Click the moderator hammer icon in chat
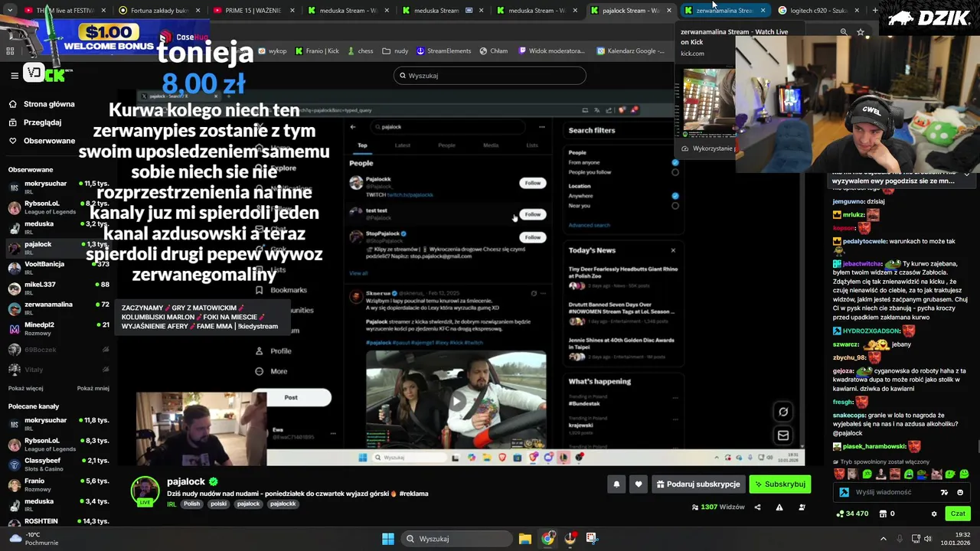The width and height of the screenshot is (980, 551). (844, 492)
